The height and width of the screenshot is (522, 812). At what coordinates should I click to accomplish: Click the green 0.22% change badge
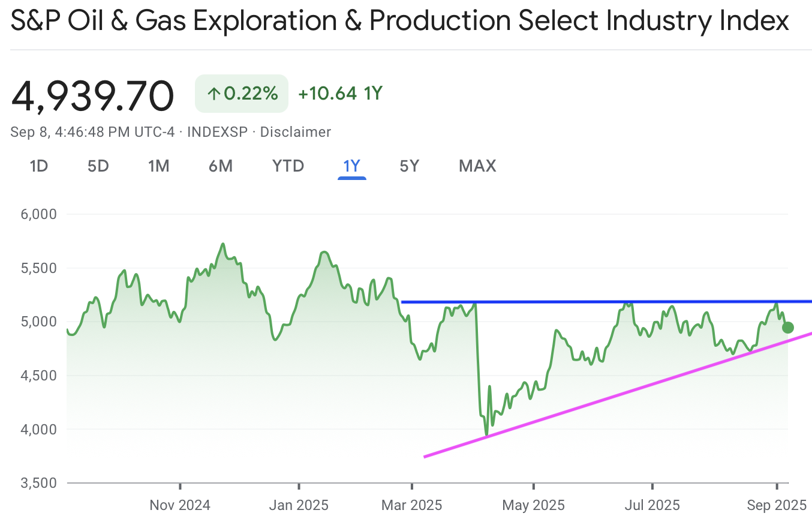coord(242,94)
